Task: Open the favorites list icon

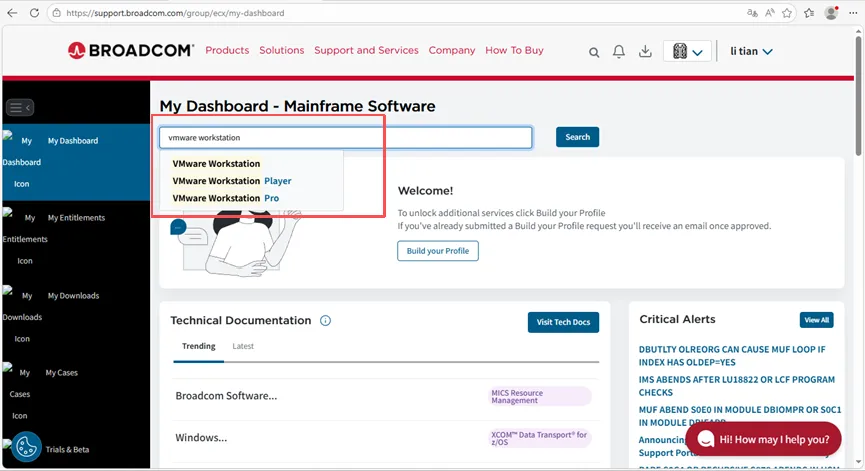Action: (x=809, y=13)
